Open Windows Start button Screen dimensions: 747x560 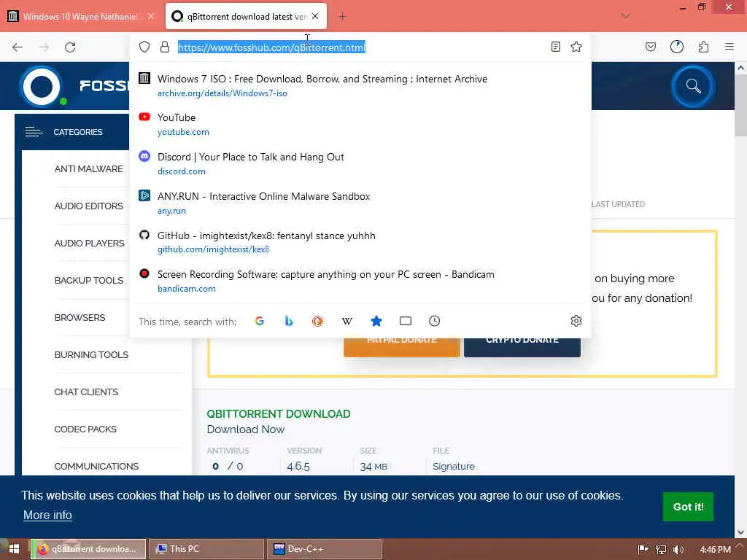[14, 549]
